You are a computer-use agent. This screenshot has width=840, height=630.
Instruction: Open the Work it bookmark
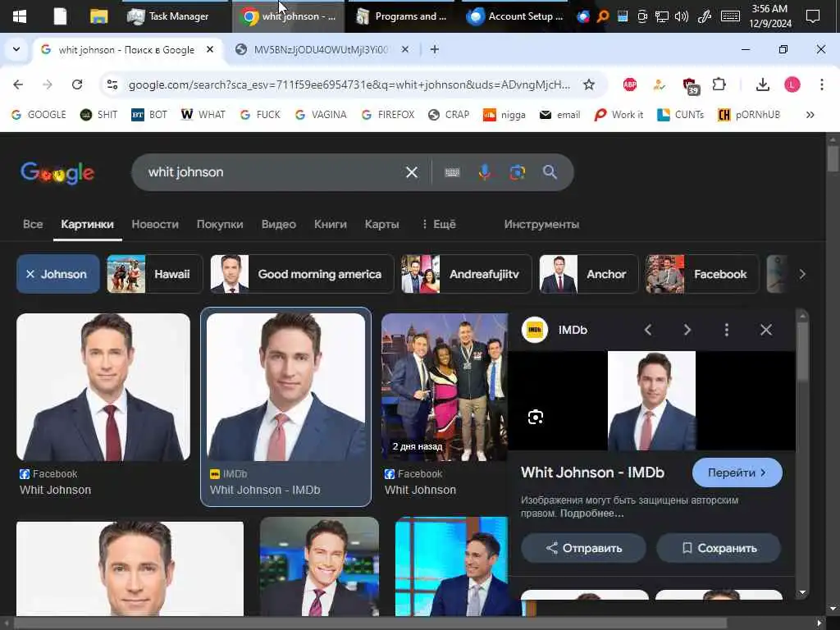[x=619, y=115]
